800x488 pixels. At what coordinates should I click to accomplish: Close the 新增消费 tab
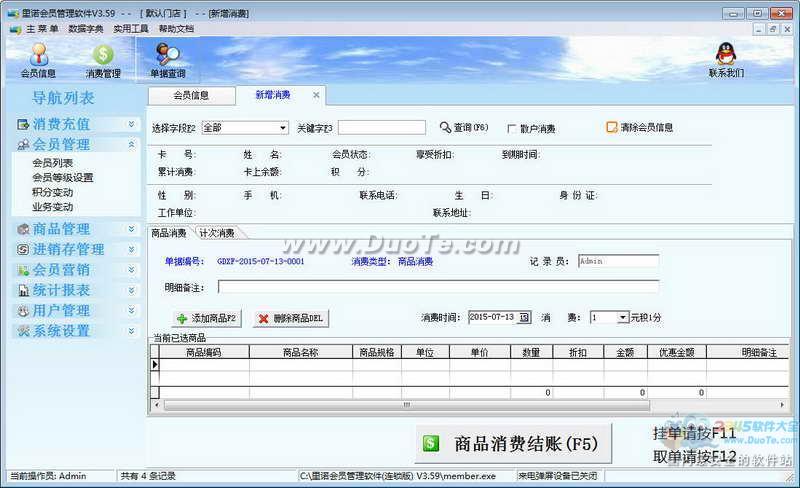[316, 95]
